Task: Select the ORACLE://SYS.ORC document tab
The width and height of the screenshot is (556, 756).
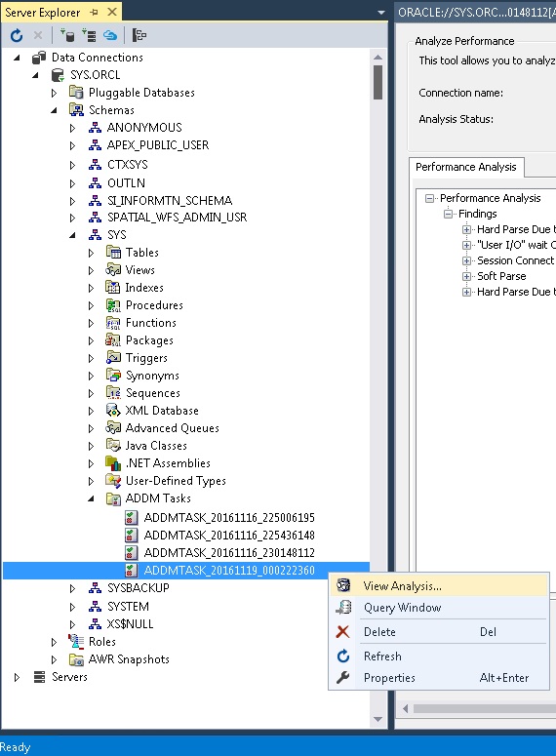Action: click(x=476, y=12)
